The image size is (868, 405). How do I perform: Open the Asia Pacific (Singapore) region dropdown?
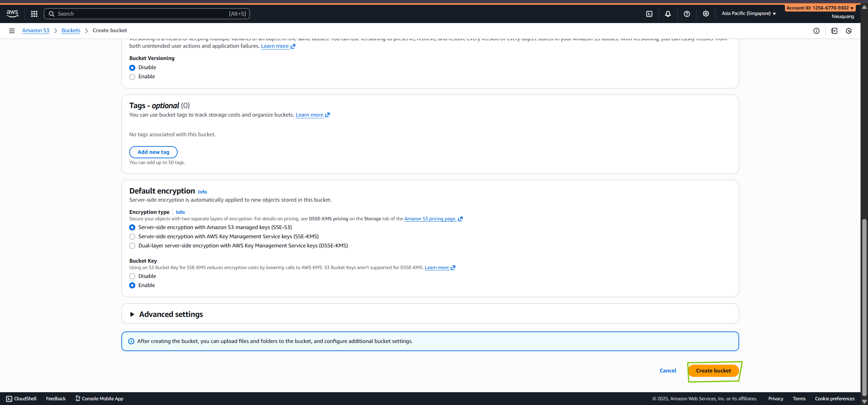click(x=748, y=14)
